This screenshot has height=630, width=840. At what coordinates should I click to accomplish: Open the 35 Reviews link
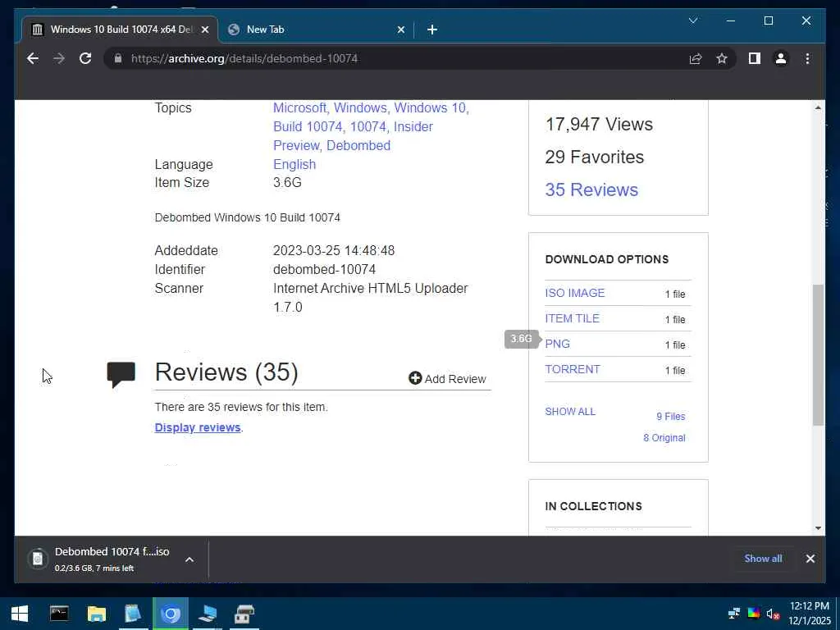591,189
